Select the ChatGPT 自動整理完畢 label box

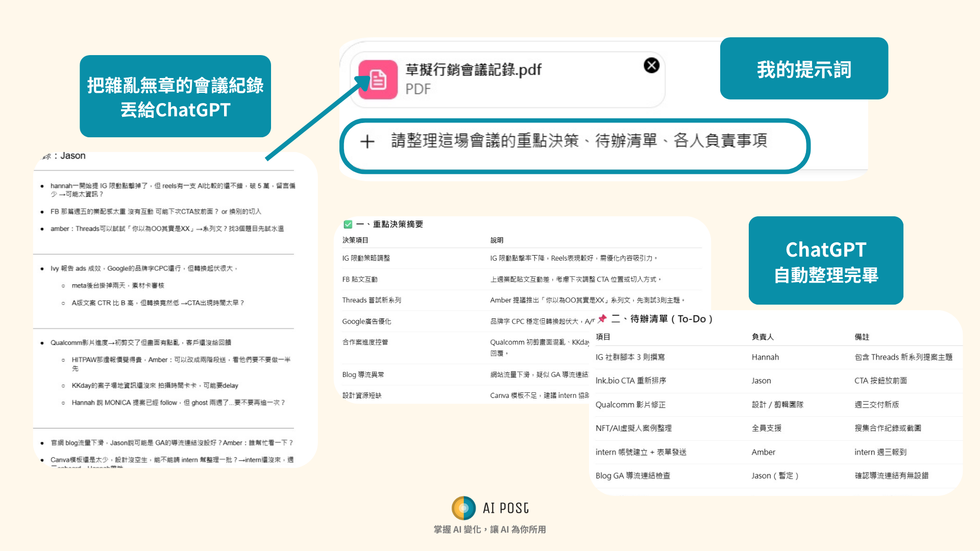click(x=825, y=261)
